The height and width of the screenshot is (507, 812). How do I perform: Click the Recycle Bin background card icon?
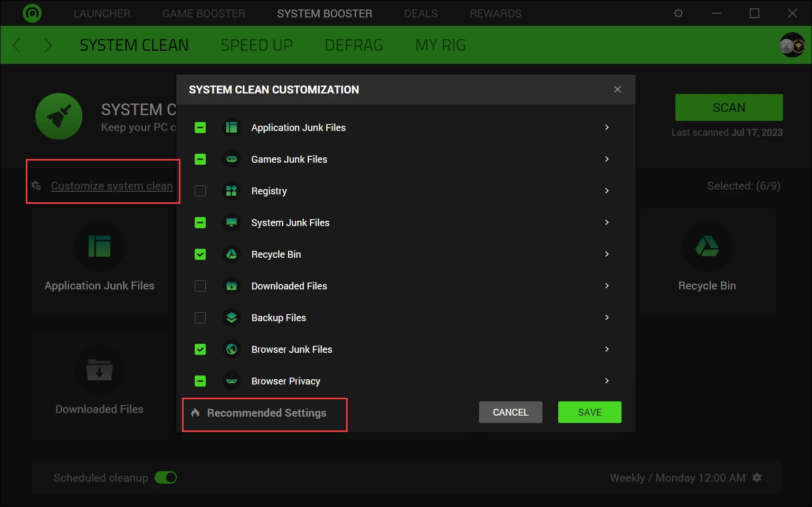[707, 246]
